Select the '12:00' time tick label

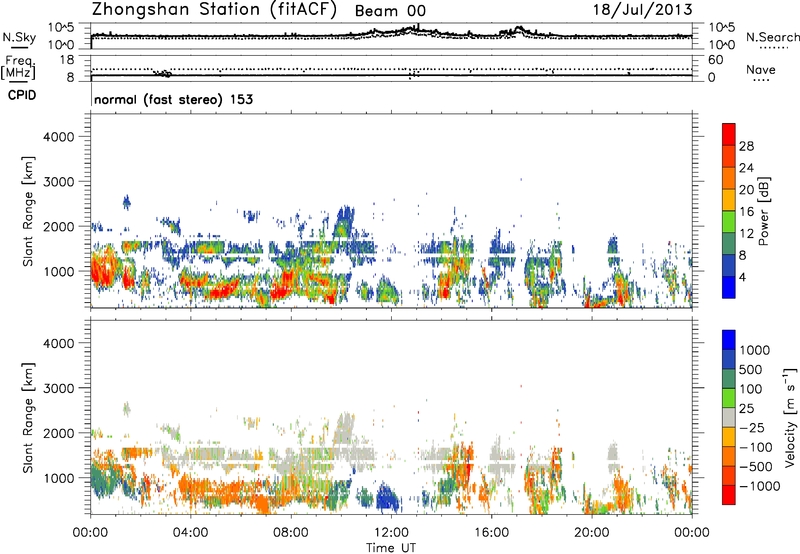tap(391, 533)
